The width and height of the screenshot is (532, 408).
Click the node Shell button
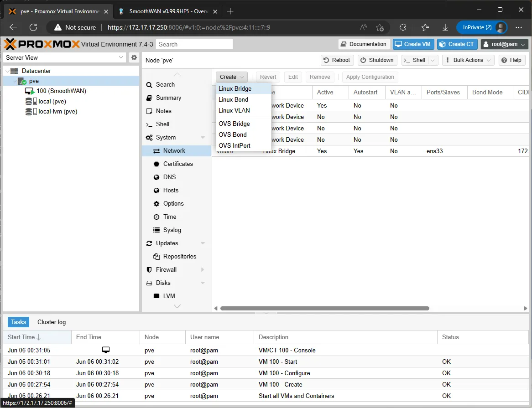point(415,60)
